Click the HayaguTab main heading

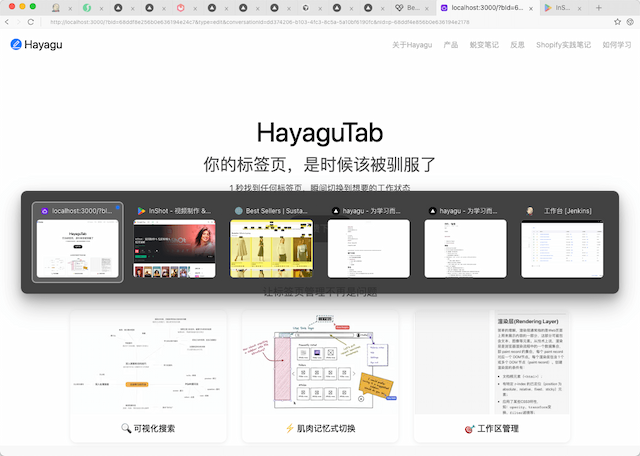tap(320, 133)
